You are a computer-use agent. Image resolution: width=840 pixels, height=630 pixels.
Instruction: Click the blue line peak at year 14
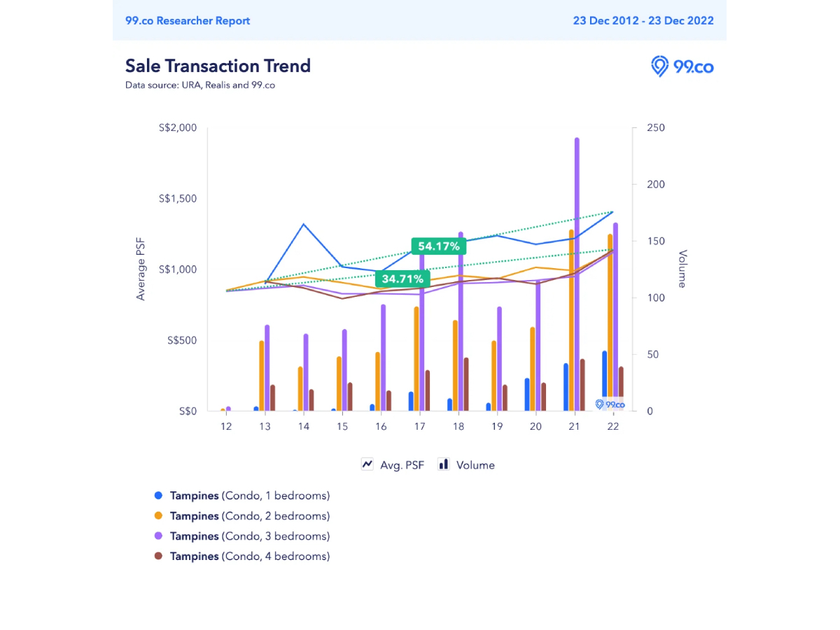[303, 225]
